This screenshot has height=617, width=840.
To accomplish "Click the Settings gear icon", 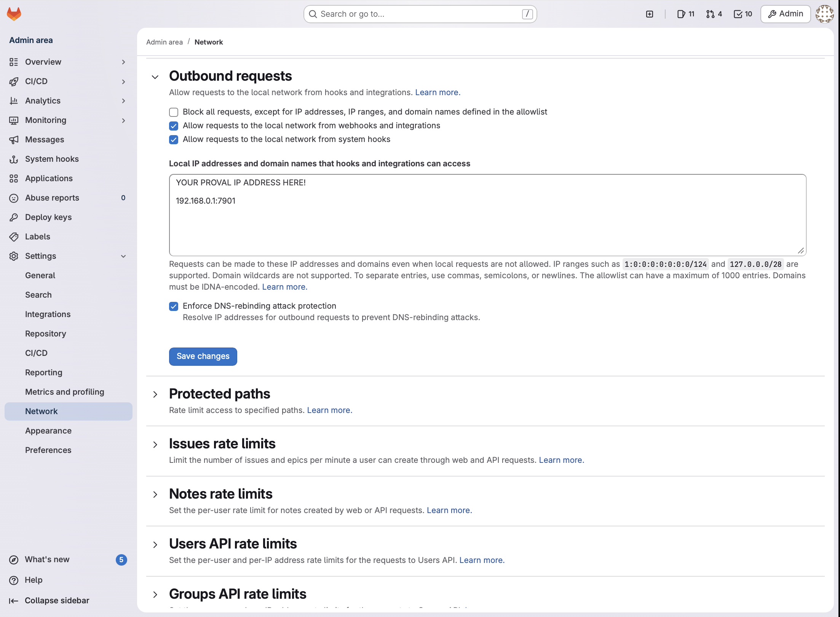I will click(x=14, y=256).
